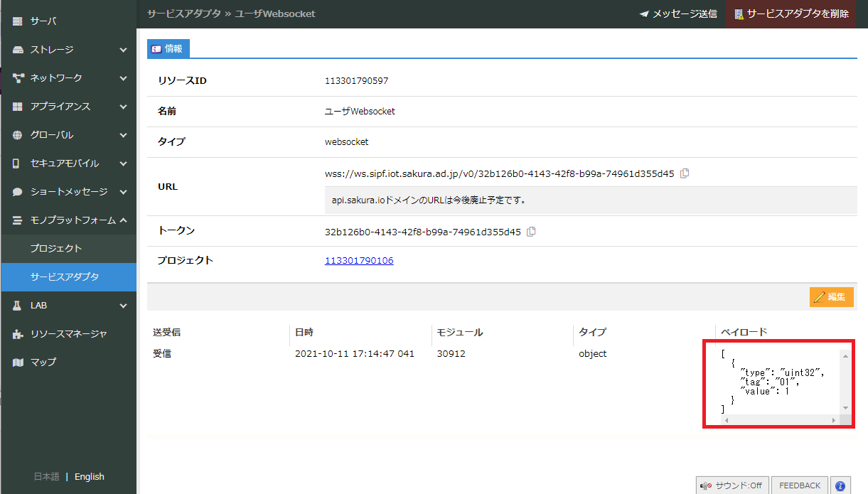The image size is (868, 494).
Task: Collapse the モノプラットフォーム menu chevron
Action: 123,220
